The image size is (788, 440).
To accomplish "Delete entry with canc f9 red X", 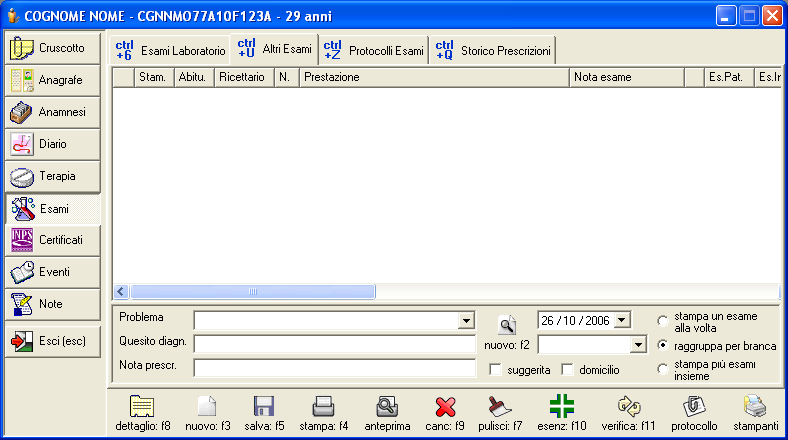I will coord(445,407).
